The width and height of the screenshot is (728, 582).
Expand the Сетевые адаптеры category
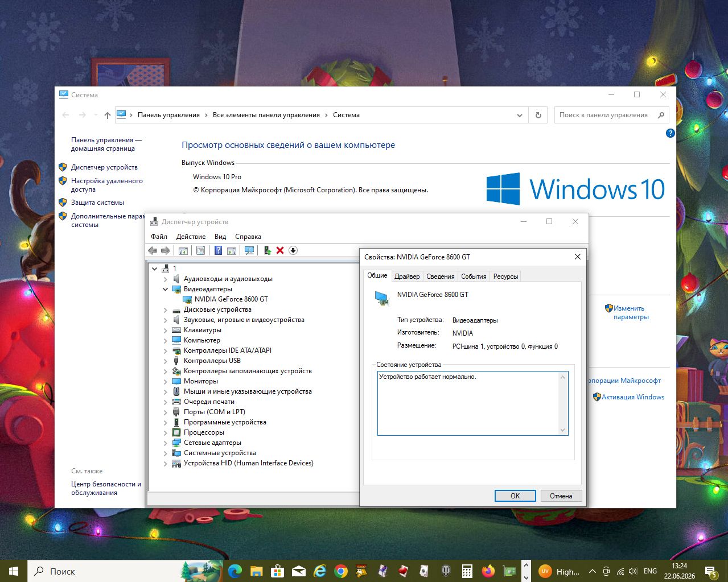point(166,443)
